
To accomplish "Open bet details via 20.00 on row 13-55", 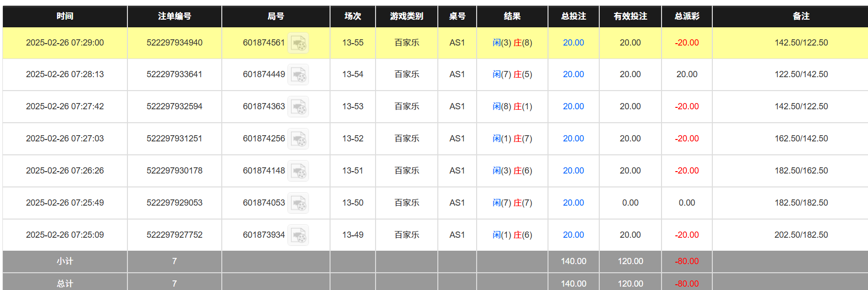I will (x=573, y=43).
